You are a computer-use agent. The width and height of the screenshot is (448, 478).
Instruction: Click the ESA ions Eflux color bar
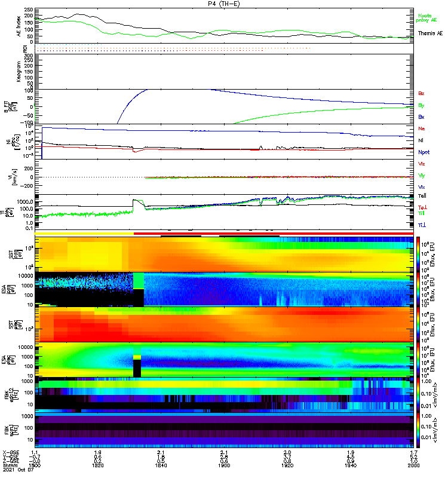pos(418,290)
